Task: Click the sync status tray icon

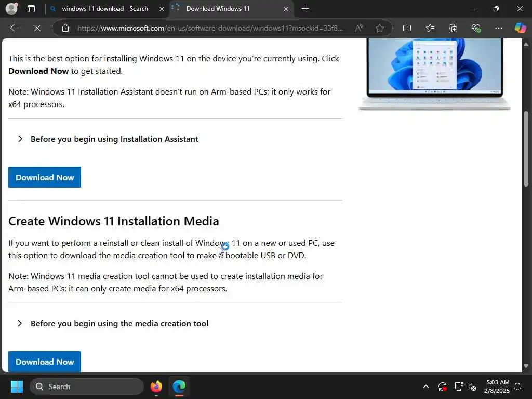Action: [x=443, y=387]
